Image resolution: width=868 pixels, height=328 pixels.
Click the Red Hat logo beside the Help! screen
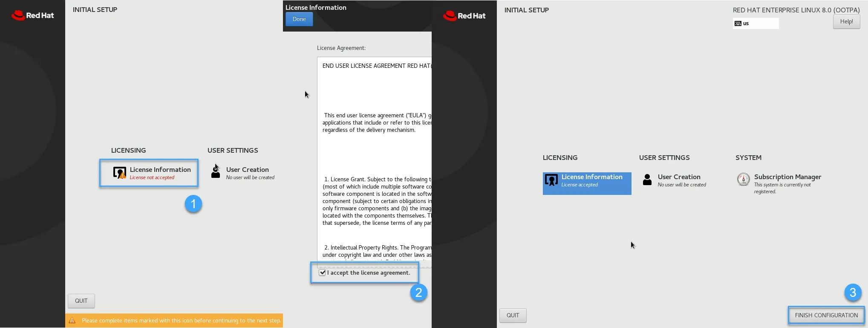[x=464, y=16]
